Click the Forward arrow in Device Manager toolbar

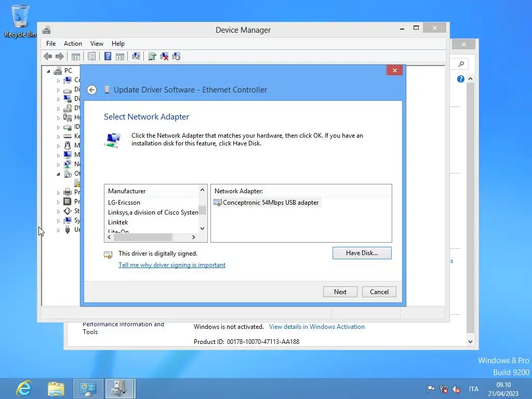pos(60,56)
